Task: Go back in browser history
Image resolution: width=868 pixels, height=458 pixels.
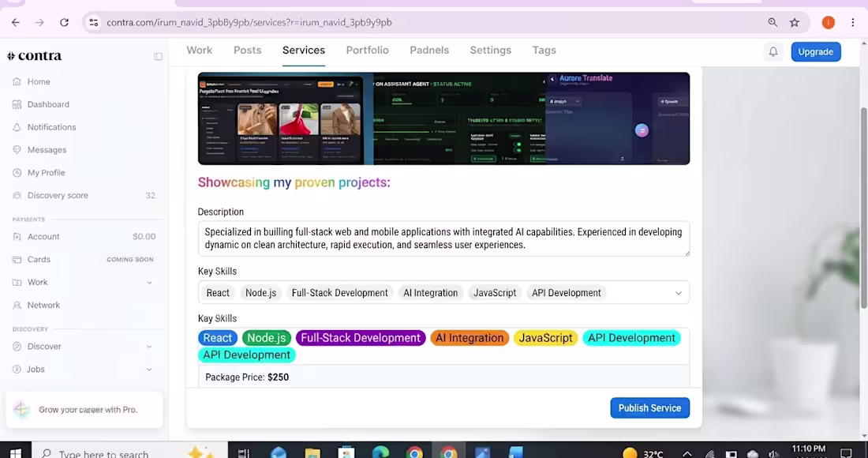Action: (16, 23)
